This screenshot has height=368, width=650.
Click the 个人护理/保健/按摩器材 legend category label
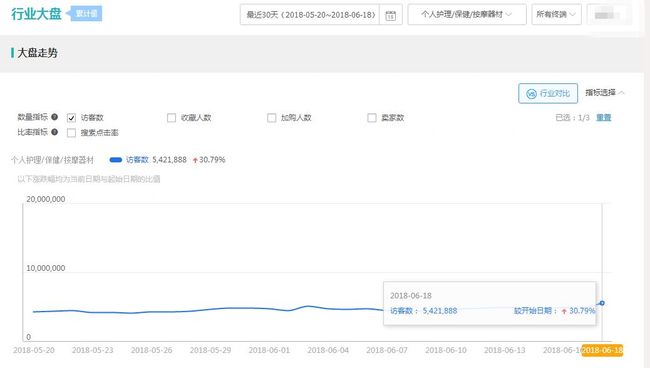(x=52, y=160)
